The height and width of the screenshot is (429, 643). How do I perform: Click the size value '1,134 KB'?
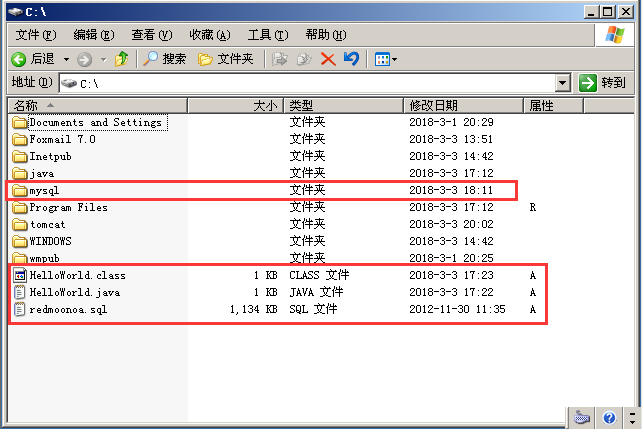tap(253, 309)
